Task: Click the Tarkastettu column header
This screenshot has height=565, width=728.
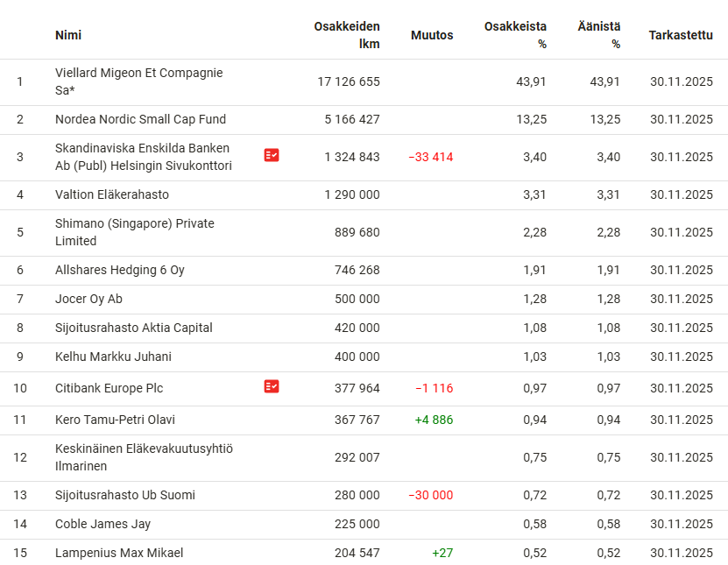Action: [x=681, y=35]
